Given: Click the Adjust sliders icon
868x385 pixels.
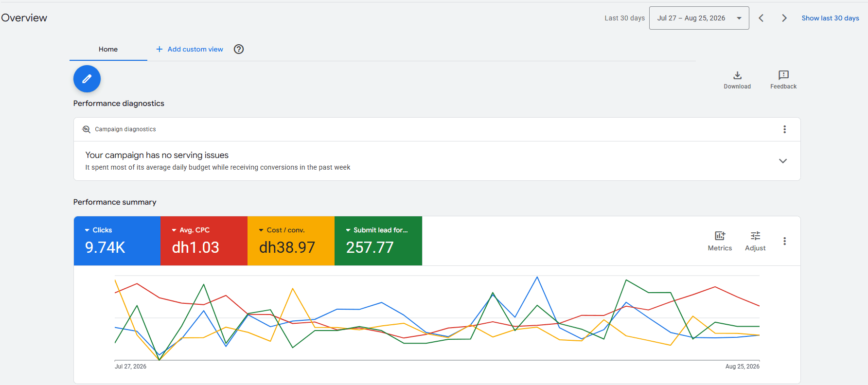Looking at the screenshot, I should click(x=755, y=236).
